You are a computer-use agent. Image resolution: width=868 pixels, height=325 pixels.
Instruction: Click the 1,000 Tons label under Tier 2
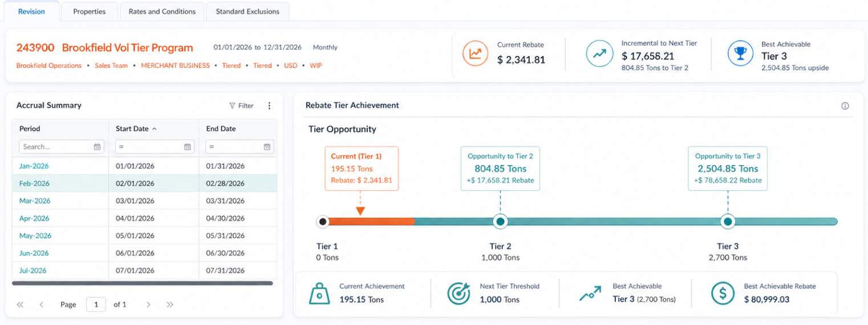pos(500,258)
